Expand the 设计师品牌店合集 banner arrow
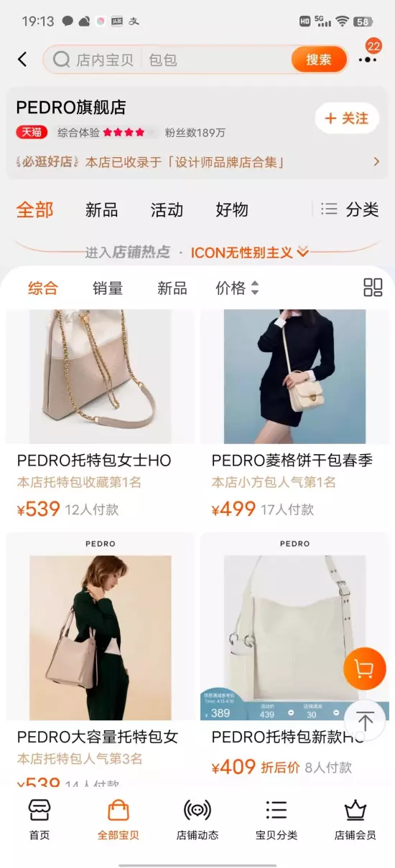This screenshot has width=395, height=868. coord(376,162)
